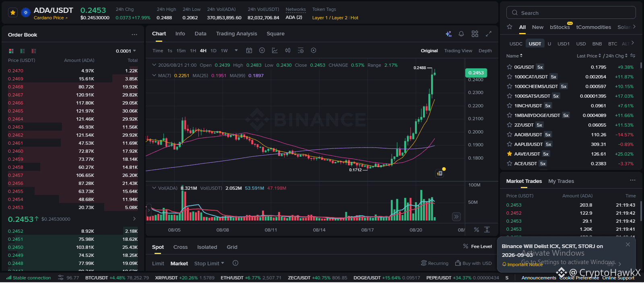
Task: Star the 2Z/USDT pair
Action: pyautogui.click(x=510, y=125)
